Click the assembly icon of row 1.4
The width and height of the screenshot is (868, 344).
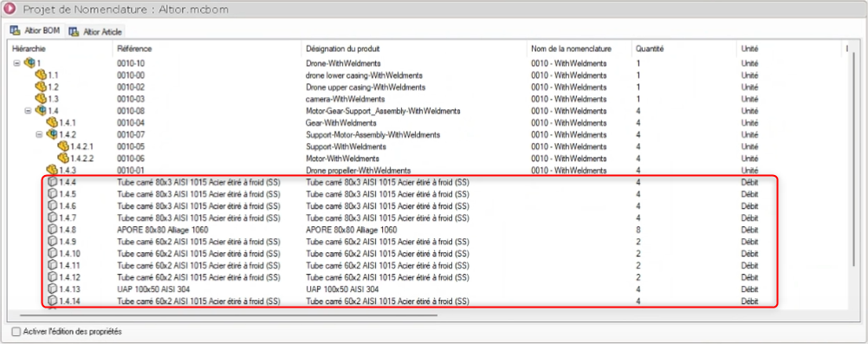tap(41, 111)
